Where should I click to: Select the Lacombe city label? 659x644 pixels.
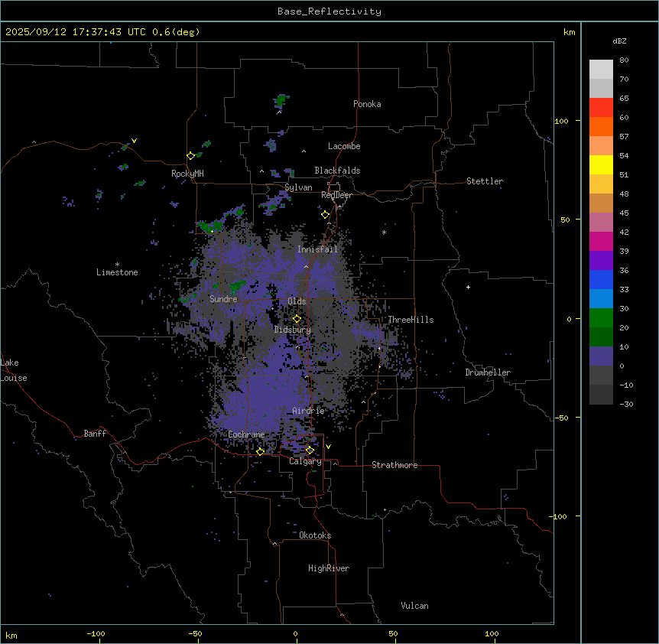pos(344,146)
